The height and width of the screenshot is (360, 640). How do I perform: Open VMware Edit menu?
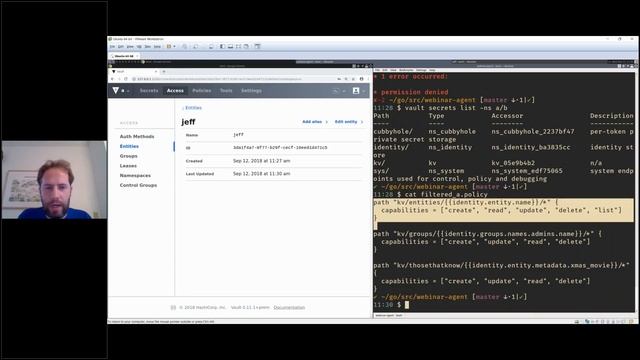tap(120, 47)
